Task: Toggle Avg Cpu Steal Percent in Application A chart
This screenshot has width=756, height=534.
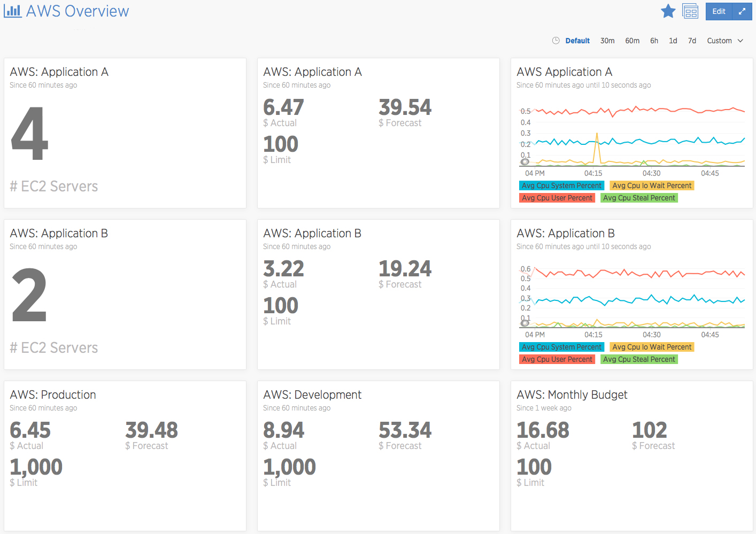Action: coord(639,198)
